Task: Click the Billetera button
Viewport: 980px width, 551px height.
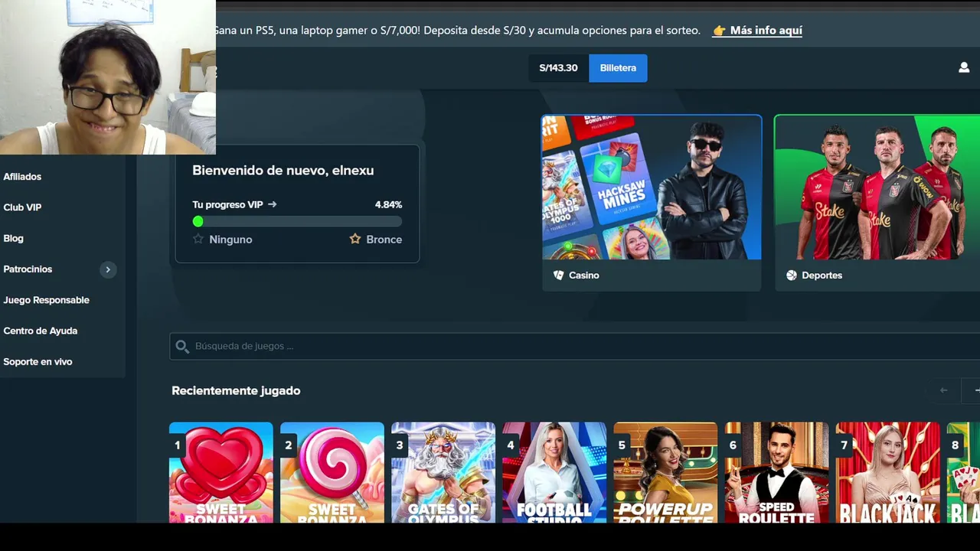Action: point(618,68)
